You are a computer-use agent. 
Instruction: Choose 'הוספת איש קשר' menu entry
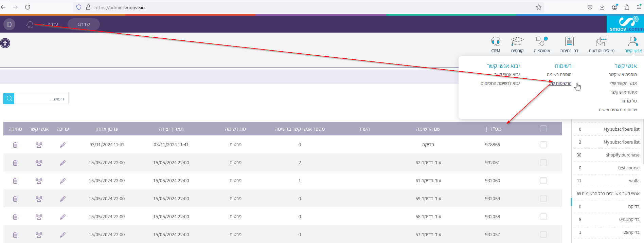point(623,75)
